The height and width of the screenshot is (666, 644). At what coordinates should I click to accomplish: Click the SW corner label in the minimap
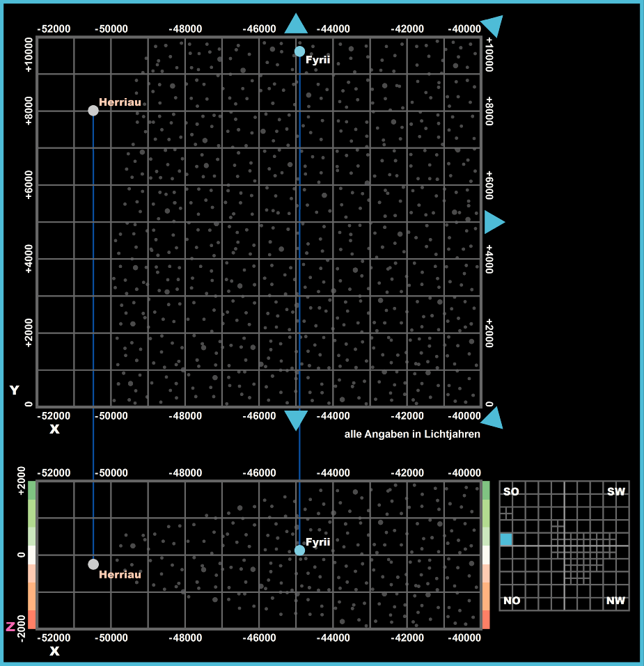[616, 492]
